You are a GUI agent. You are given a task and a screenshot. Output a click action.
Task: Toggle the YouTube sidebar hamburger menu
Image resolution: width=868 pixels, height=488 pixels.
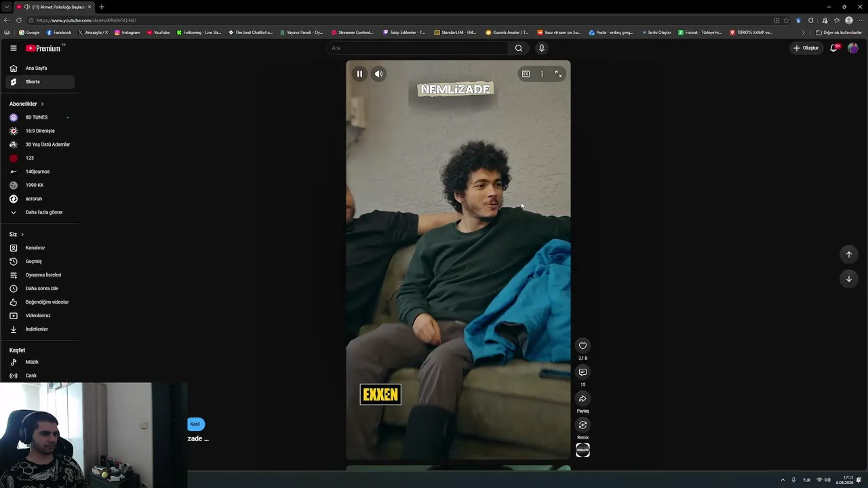pyautogui.click(x=14, y=48)
